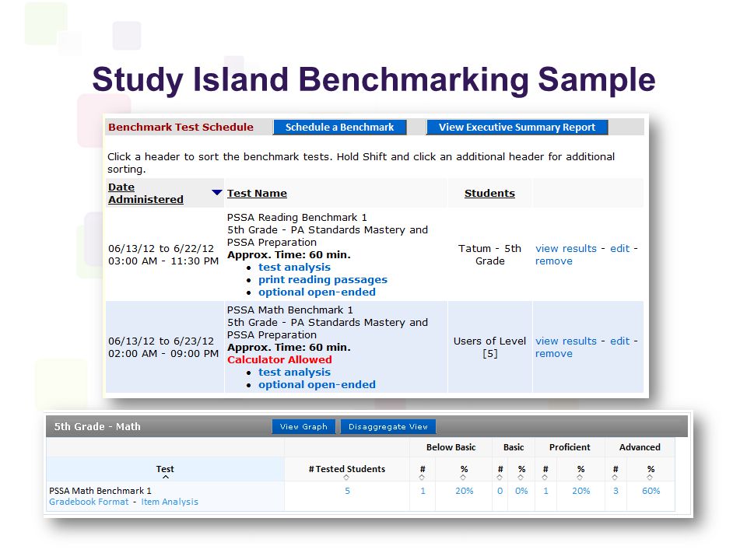
Task: Select 5th Grade - Math panel title
Action: click(x=97, y=427)
